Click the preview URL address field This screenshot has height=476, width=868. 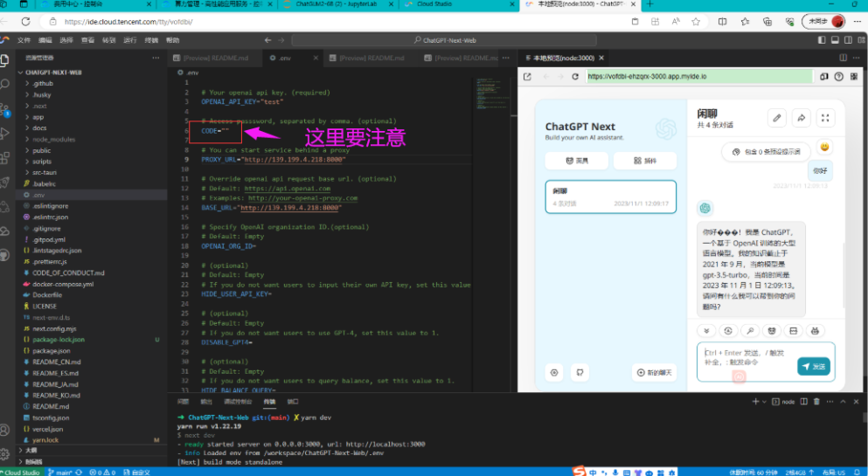coord(699,76)
